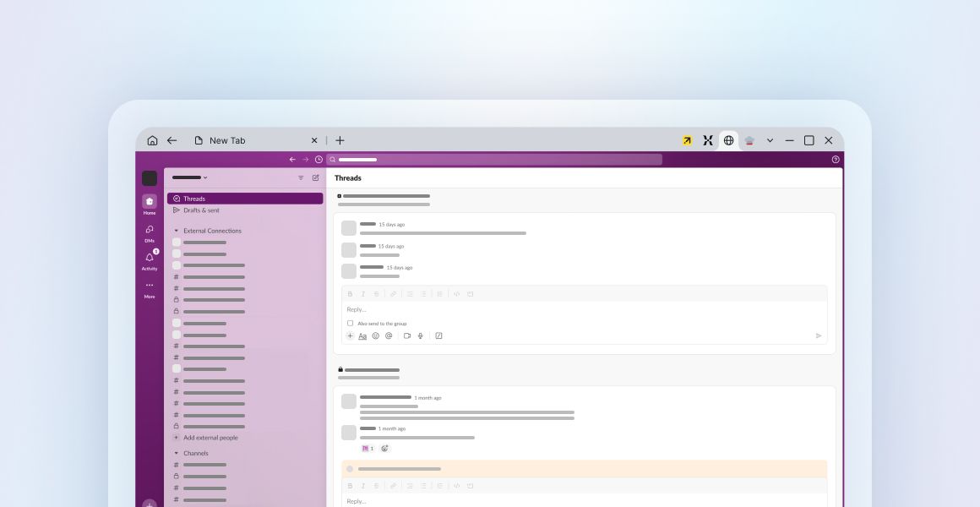Collapse the External Connections section
The height and width of the screenshot is (507, 980).
177,230
